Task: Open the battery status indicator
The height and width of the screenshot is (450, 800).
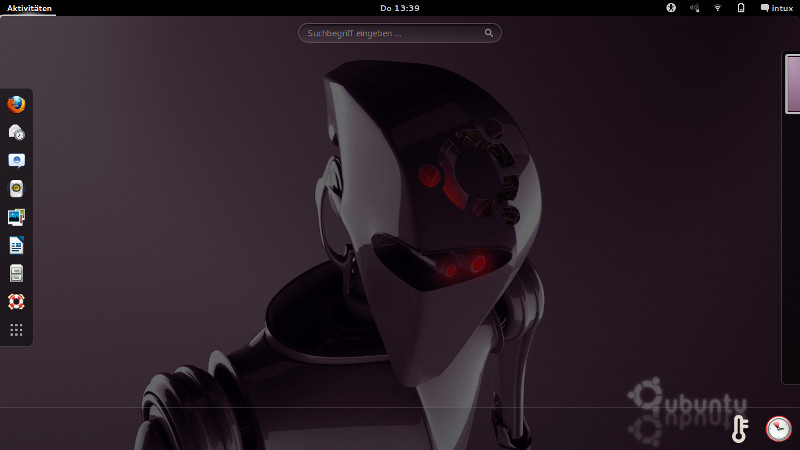Action: tap(741, 8)
